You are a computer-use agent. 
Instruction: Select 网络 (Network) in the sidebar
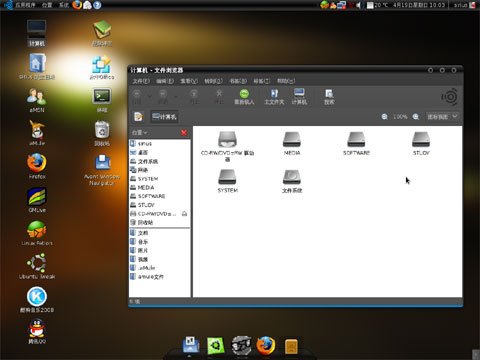pos(159,170)
